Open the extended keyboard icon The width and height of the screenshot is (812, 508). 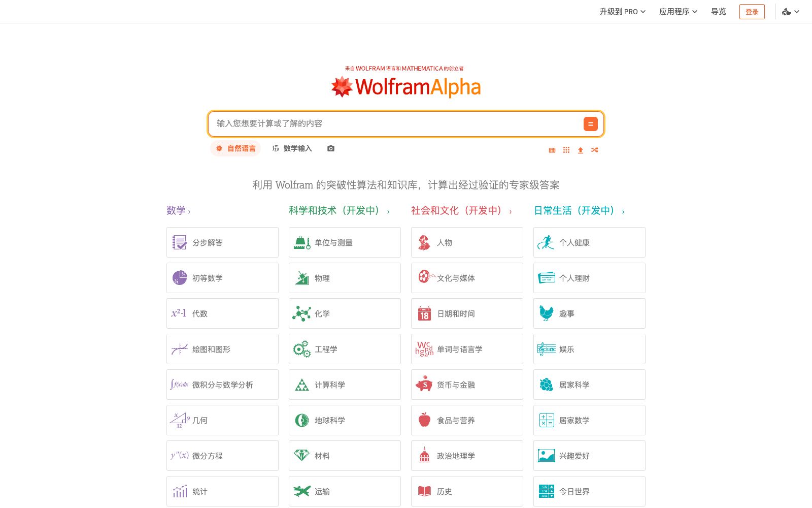click(x=552, y=150)
